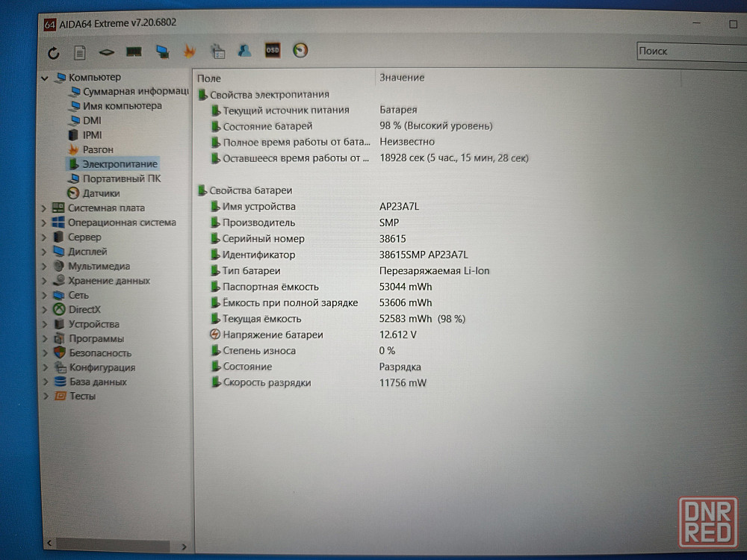Viewport: 747px width, 560px height.
Task: Click in the Поиск search field
Action: (x=692, y=52)
